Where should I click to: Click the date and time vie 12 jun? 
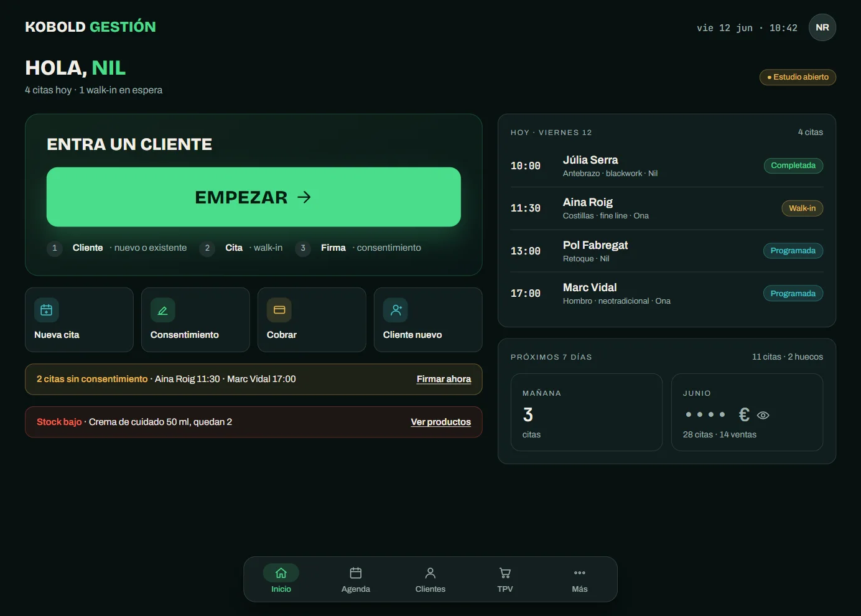click(747, 28)
